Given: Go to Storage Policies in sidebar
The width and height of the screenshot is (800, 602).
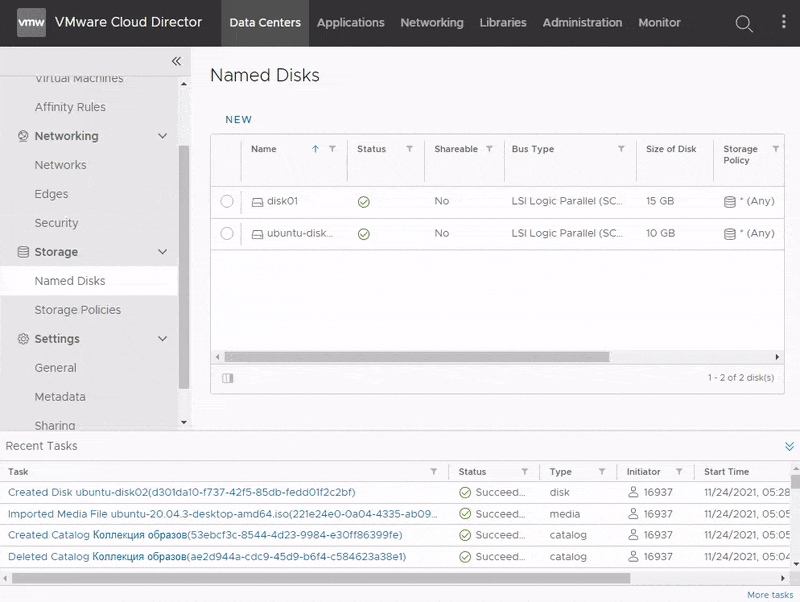Looking at the screenshot, I should (78, 310).
